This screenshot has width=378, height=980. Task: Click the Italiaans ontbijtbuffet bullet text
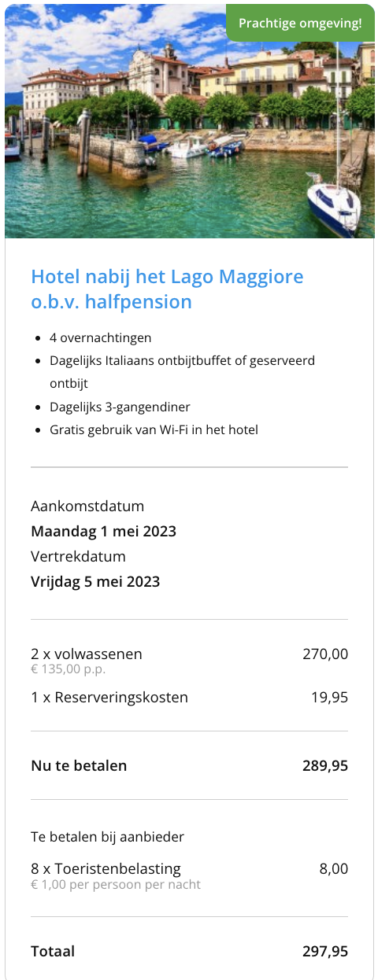pos(182,372)
